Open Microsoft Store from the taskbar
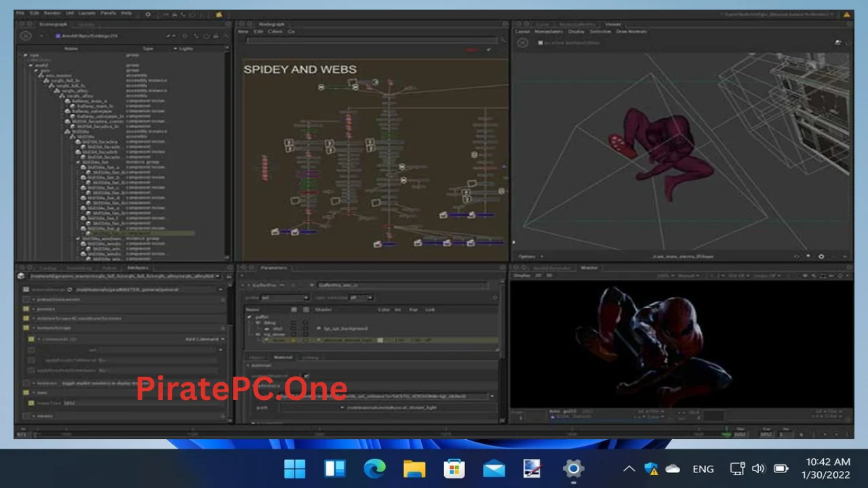Image resolution: width=868 pixels, height=488 pixels. [454, 468]
